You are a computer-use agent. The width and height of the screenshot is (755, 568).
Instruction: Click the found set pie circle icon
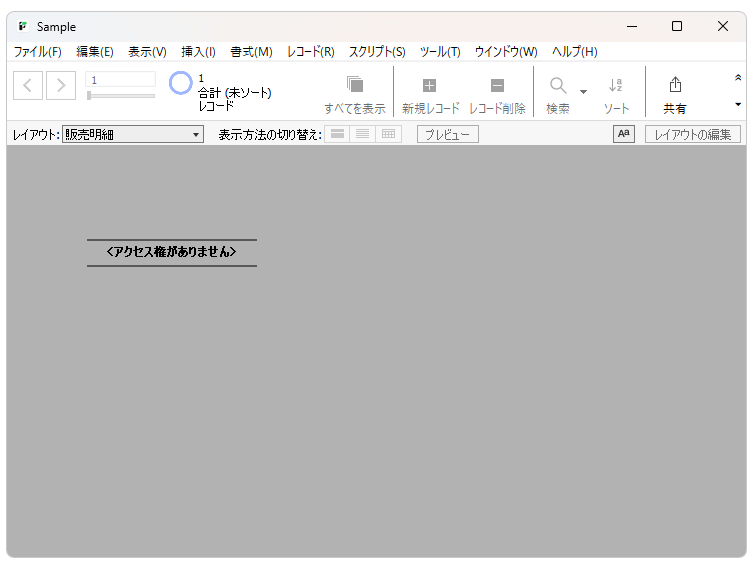(x=181, y=83)
